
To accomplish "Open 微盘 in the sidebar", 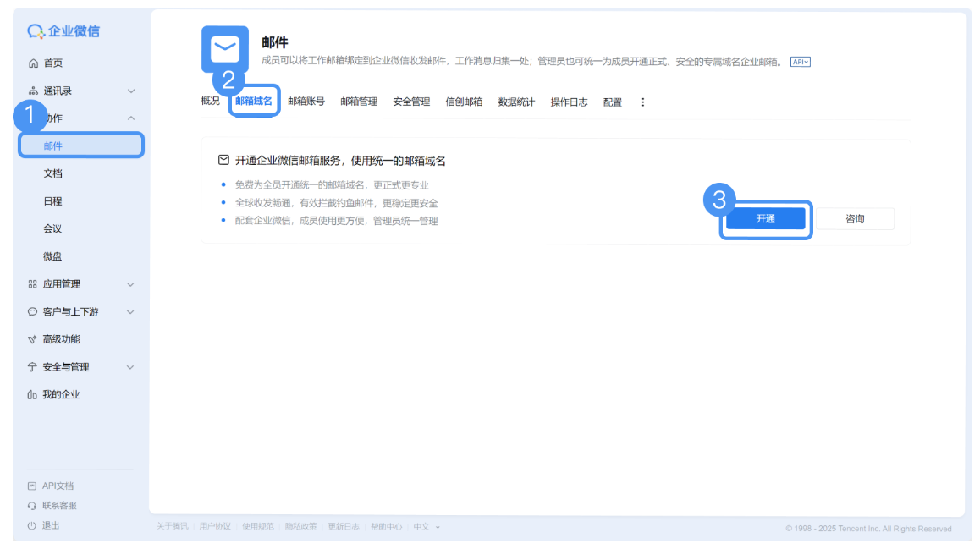I will click(51, 255).
